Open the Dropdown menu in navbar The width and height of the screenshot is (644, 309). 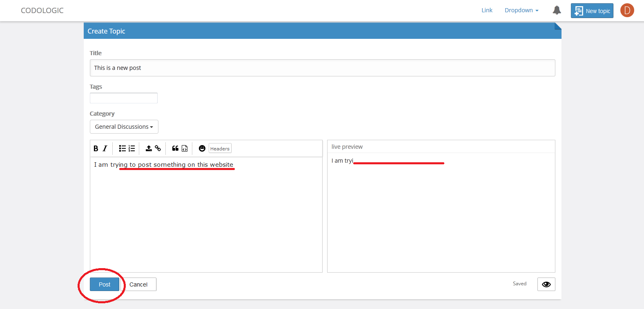pos(521,10)
